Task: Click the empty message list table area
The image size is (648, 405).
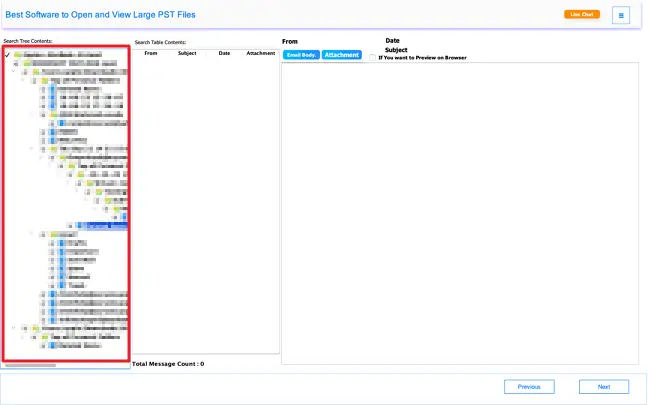Action: [206, 200]
